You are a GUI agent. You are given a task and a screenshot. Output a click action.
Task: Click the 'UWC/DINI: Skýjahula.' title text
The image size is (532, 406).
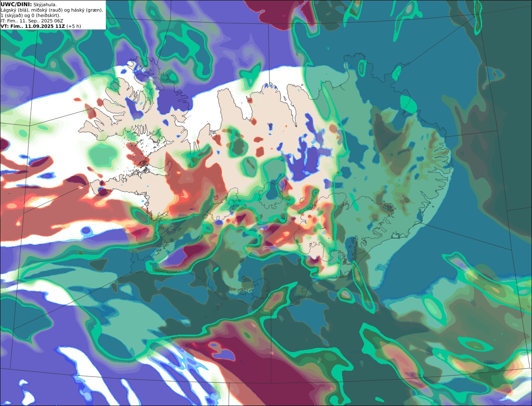[29, 4]
